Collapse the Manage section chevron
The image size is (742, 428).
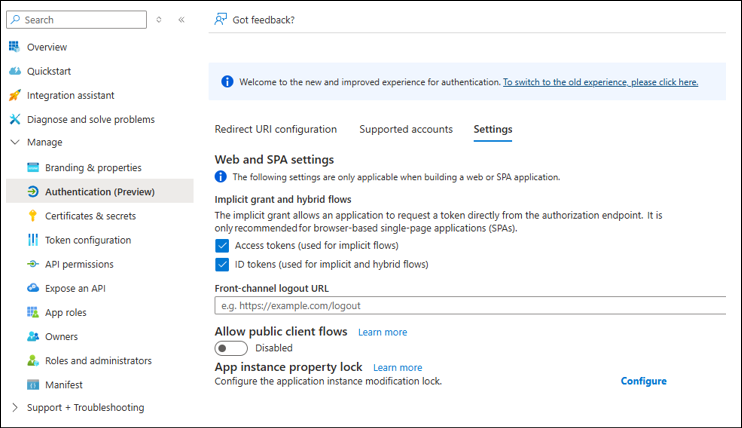(x=15, y=142)
